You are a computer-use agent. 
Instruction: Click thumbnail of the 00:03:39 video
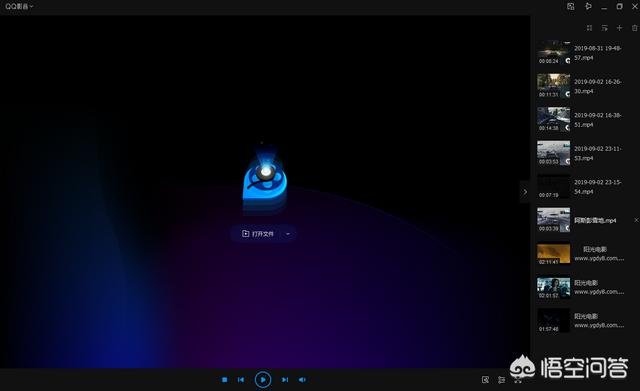coord(553,220)
